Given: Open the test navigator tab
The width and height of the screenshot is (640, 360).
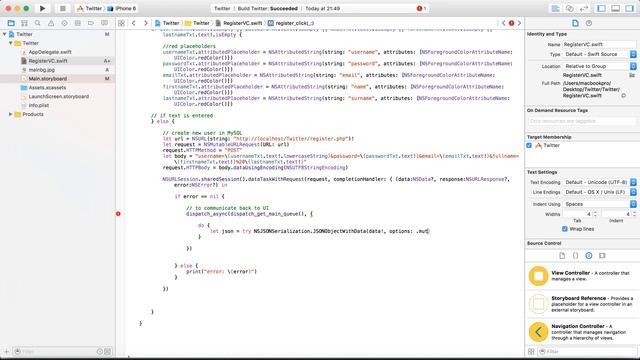Looking at the screenshot, I should [64, 23].
